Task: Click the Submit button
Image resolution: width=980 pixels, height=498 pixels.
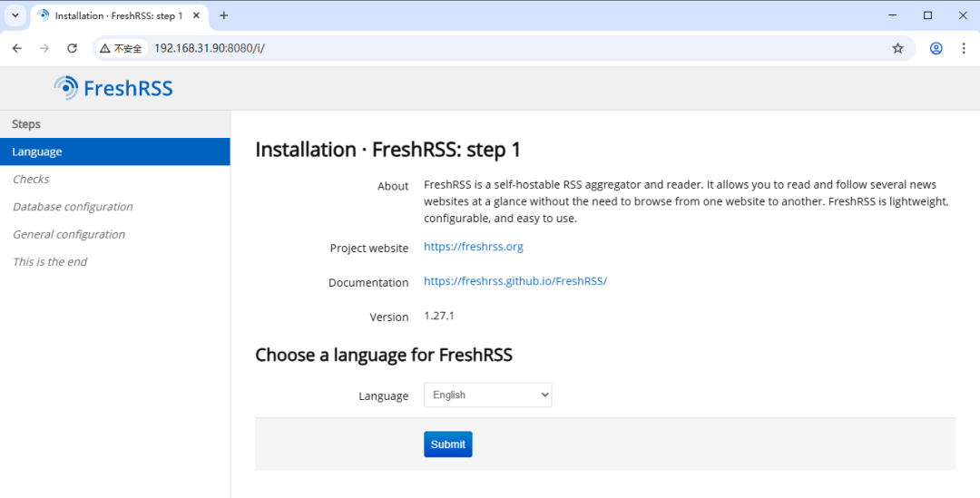Action: coord(447,444)
